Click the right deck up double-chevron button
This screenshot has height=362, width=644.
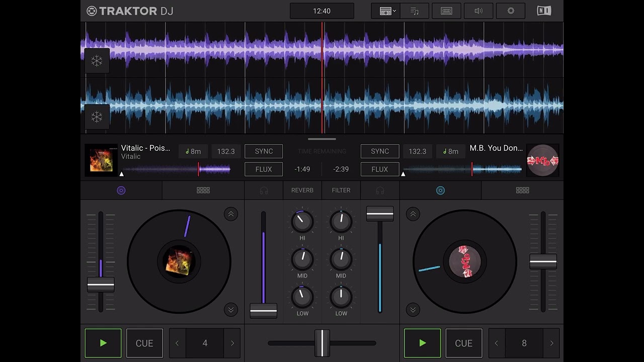[413, 214]
